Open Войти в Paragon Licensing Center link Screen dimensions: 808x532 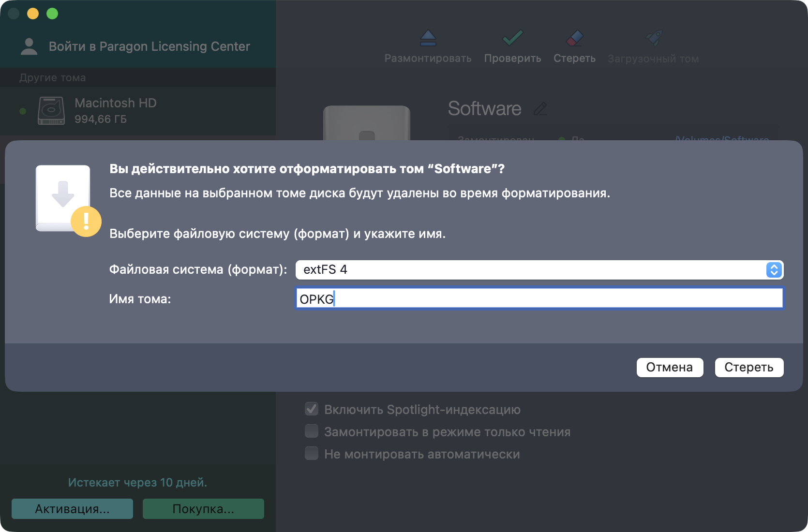click(x=149, y=46)
